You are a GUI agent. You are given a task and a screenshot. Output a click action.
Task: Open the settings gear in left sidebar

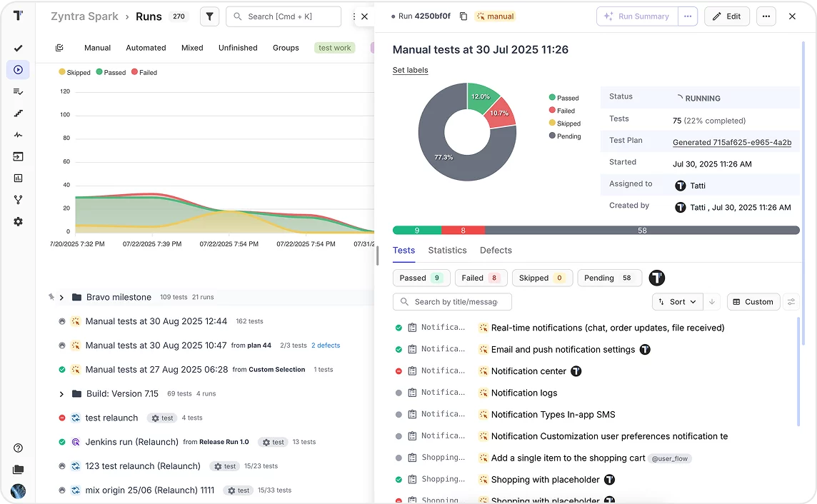tap(18, 222)
